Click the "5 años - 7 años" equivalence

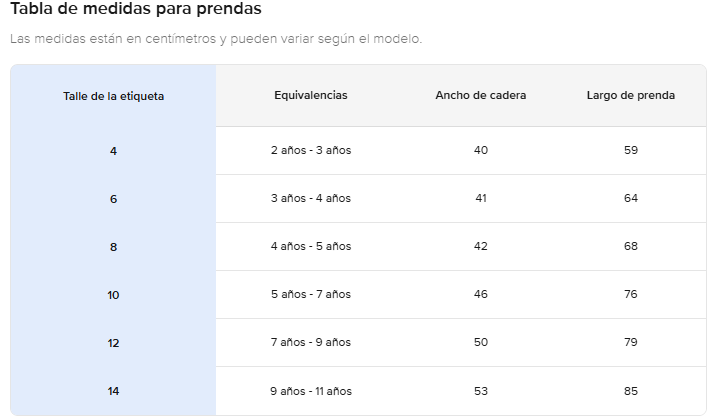[x=311, y=294]
